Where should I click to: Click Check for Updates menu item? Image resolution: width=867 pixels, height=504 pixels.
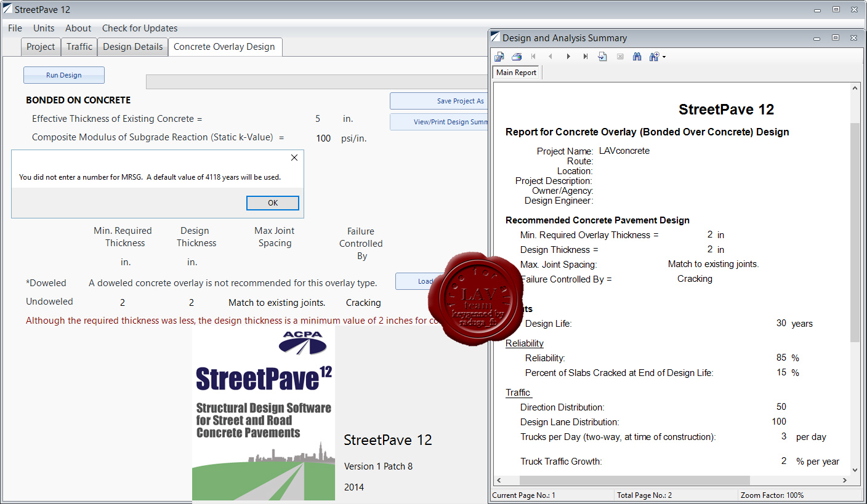click(x=140, y=28)
